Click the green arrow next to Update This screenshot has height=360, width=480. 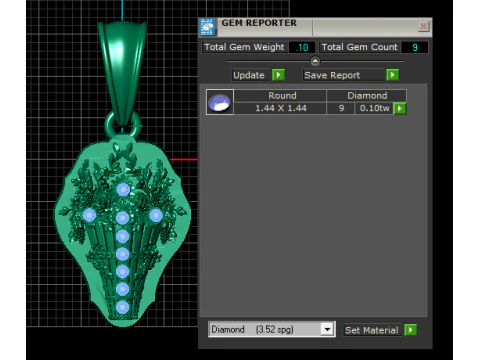point(278,75)
